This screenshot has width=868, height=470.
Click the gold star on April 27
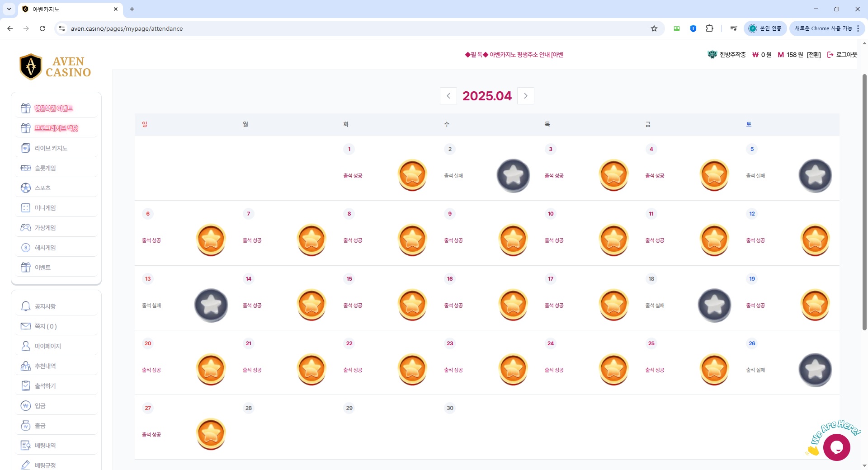tap(211, 434)
